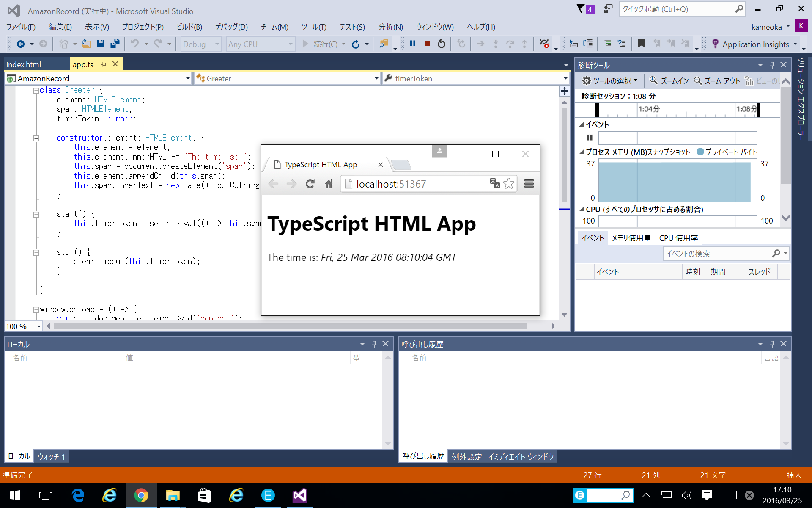The height and width of the screenshot is (508, 812).
Task: Pause debugging with the break-all icon
Action: click(413, 44)
